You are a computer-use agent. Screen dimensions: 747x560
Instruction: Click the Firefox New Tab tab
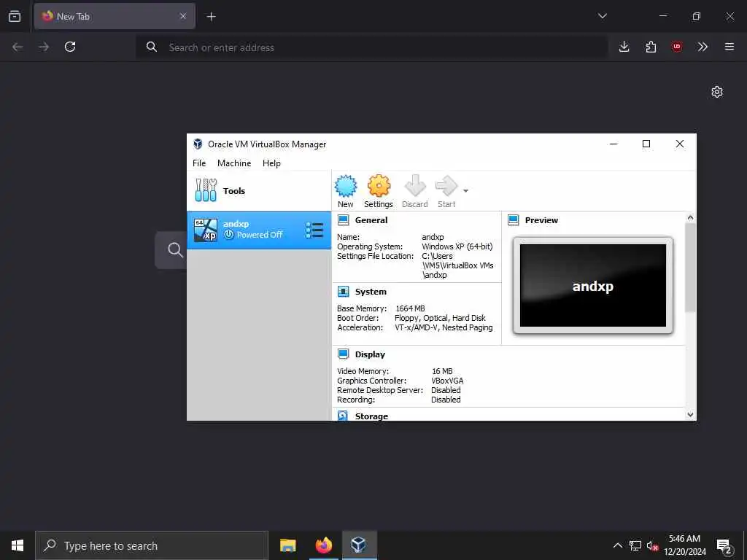[115, 16]
